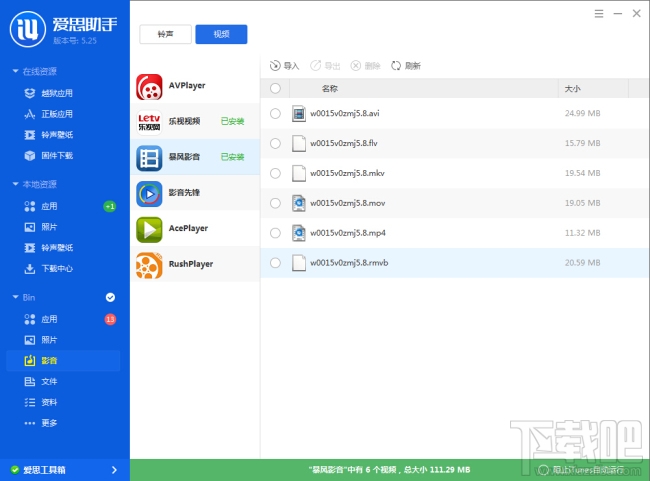Open the hamburger menu in the title bar
The image size is (650, 481).
point(599,14)
